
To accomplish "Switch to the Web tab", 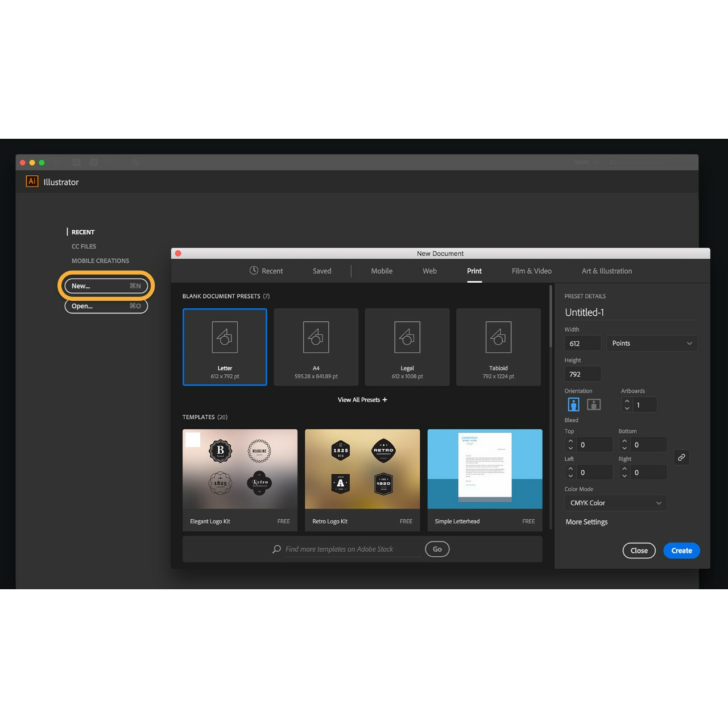I will point(429,271).
